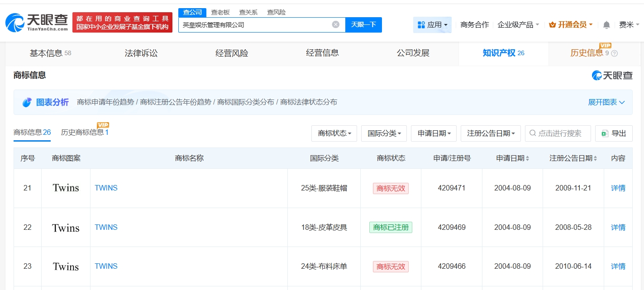The image size is (644, 290).
Task: Open the 注册公告日期 filter dropdown
Action: pos(491,133)
